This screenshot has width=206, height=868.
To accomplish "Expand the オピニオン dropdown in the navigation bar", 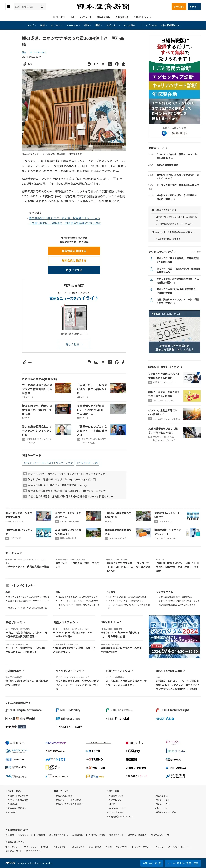I will point(113,25).
